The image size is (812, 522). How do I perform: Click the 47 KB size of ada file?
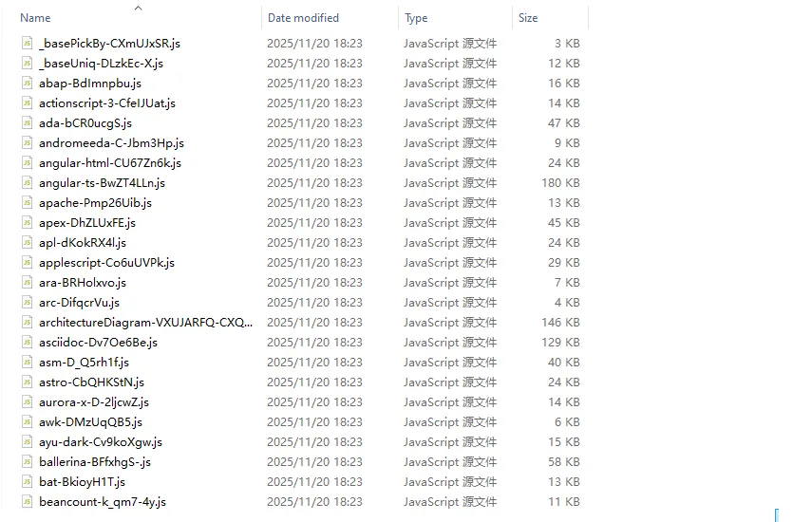pyautogui.click(x=563, y=123)
